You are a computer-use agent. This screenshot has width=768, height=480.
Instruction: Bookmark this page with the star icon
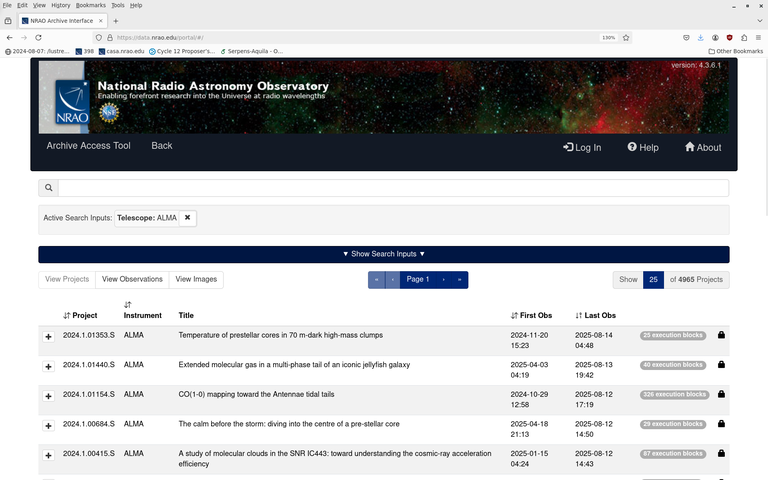[x=626, y=37]
